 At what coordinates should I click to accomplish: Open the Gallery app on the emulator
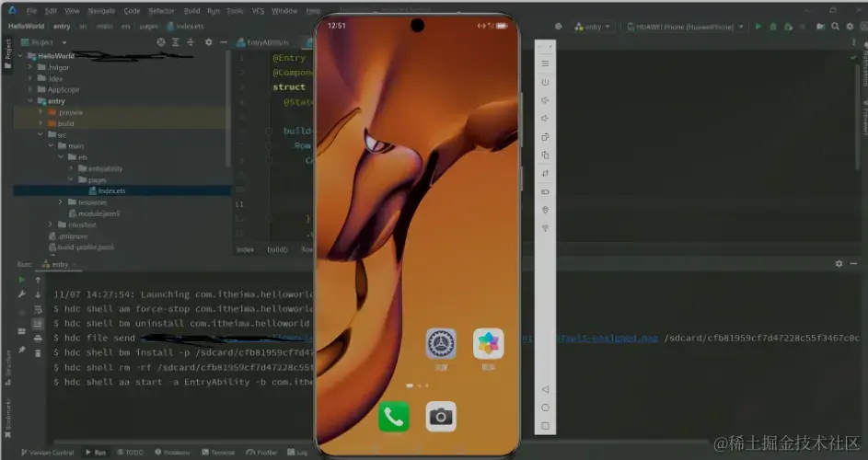[x=488, y=344]
